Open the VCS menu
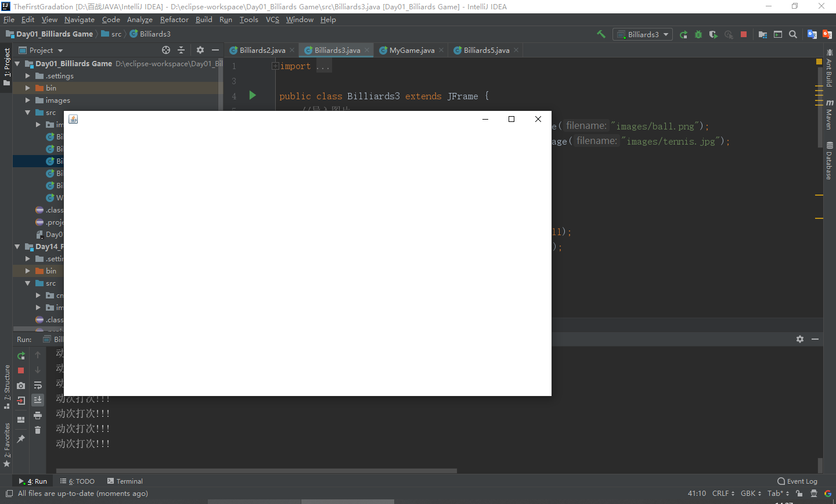The image size is (836, 504). coord(272,20)
